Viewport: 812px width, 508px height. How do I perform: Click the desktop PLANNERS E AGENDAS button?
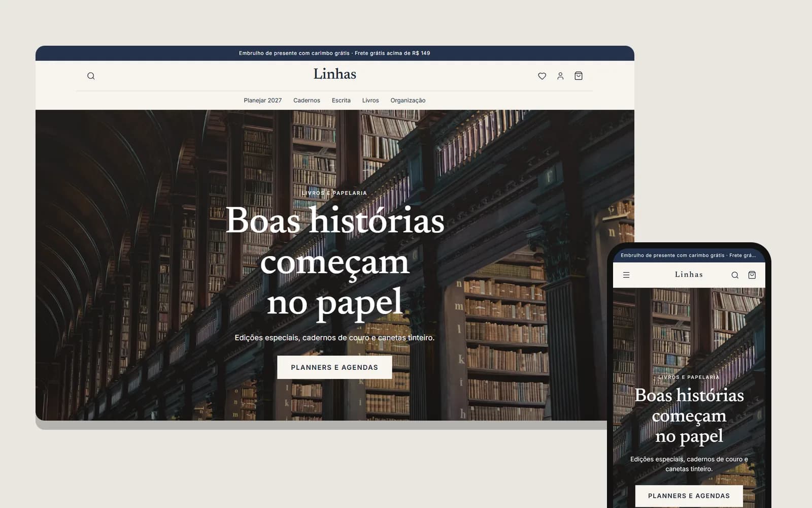coord(334,367)
